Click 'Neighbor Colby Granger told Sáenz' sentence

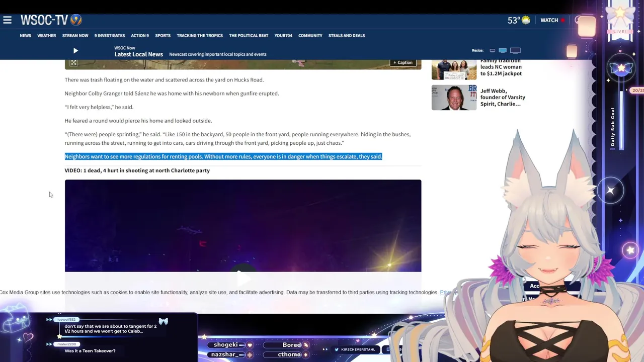click(172, 94)
